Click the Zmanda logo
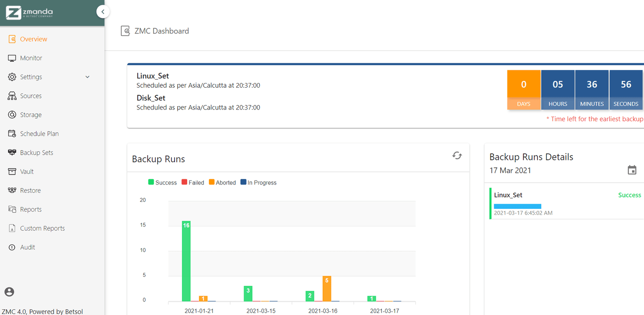Viewport: 644px width, 315px height. [29, 13]
